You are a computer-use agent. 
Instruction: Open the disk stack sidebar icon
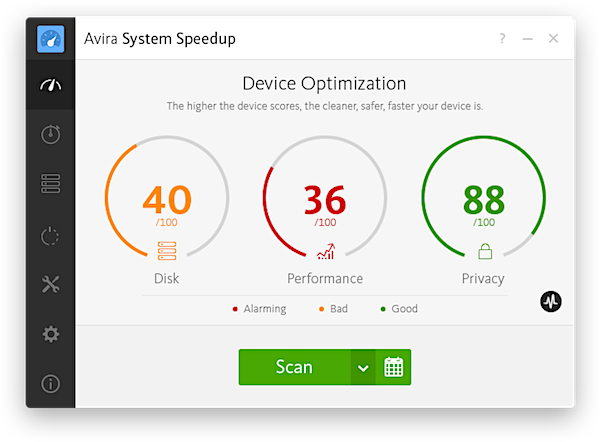point(50,184)
